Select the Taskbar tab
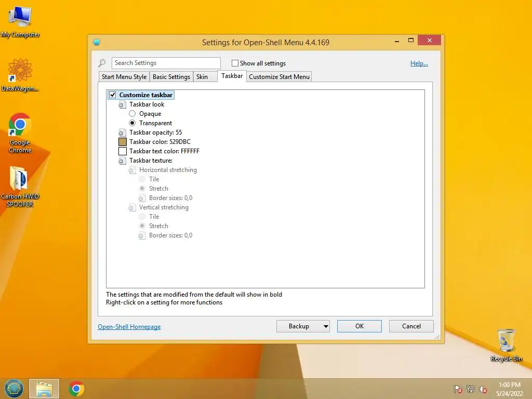 232,76
